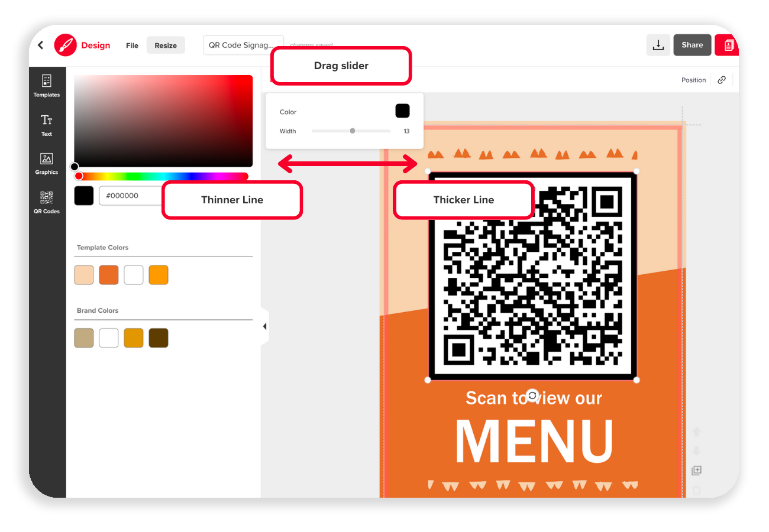Click the black Color swatch in popup

point(402,111)
